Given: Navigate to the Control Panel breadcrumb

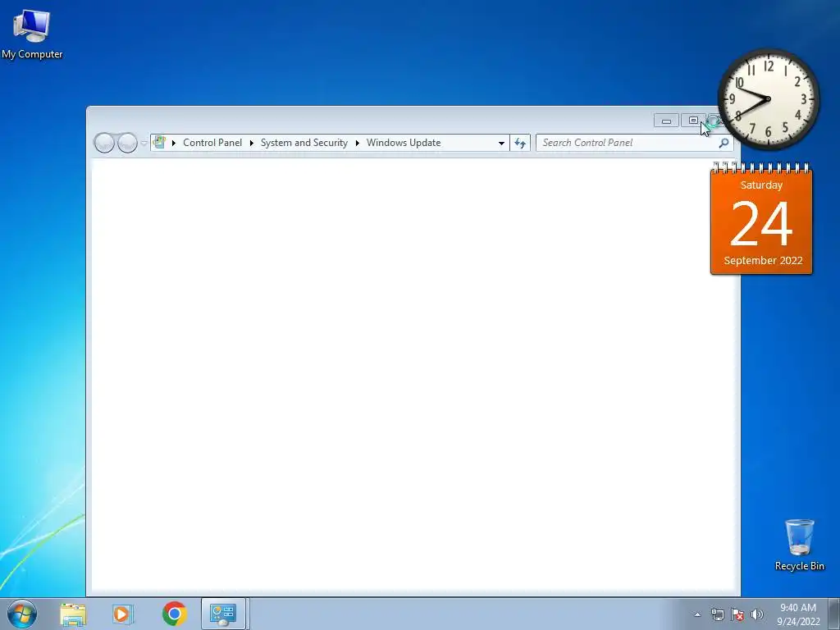Looking at the screenshot, I should 212,143.
